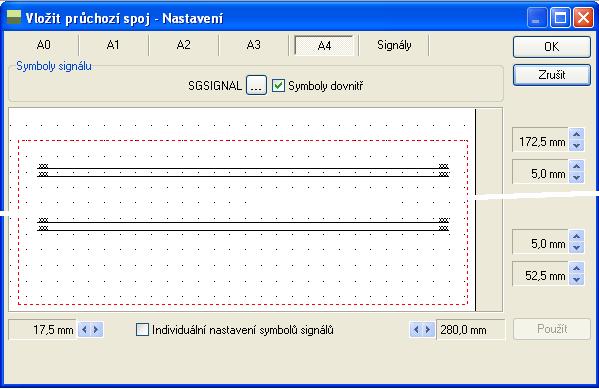The width and height of the screenshot is (599, 389).
Task: Decrease the 5,0 mm value above 52,5 mm
Action: 576,248
